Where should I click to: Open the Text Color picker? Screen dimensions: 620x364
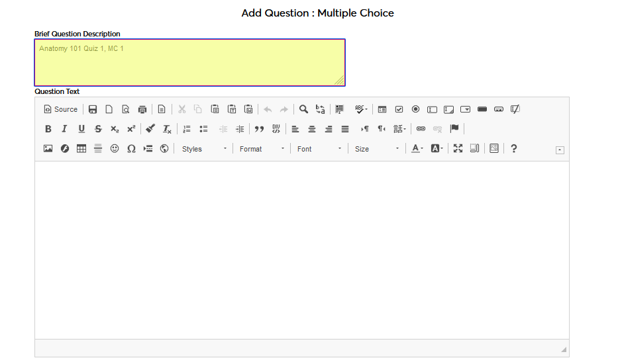tap(417, 149)
